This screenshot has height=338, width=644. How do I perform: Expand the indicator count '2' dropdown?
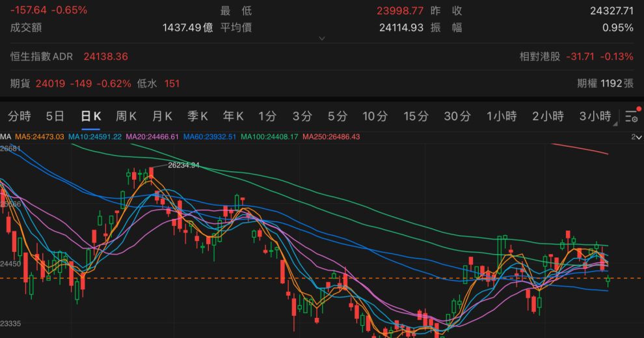click(634, 137)
